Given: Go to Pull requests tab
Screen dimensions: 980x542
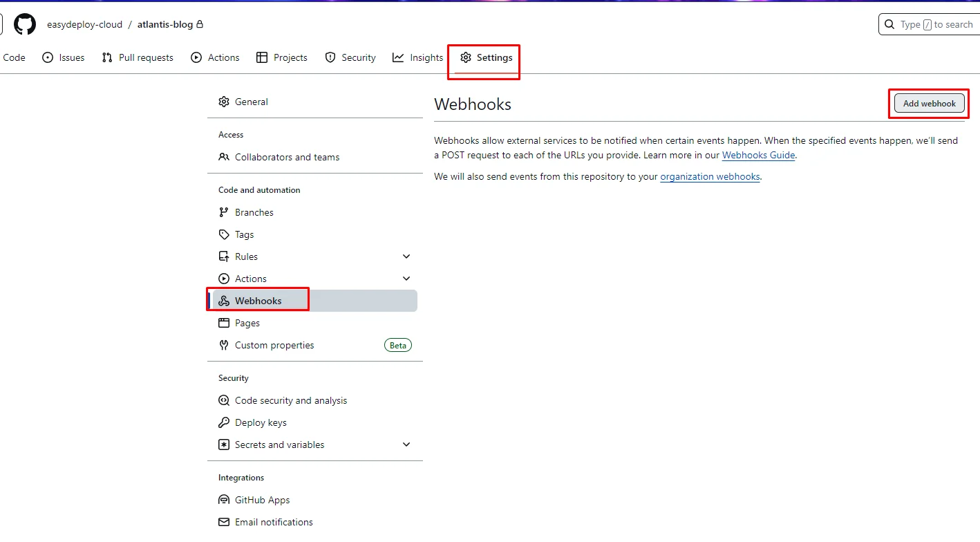Looking at the screenshot, I should pyautogui.click(x=138, y=57).
